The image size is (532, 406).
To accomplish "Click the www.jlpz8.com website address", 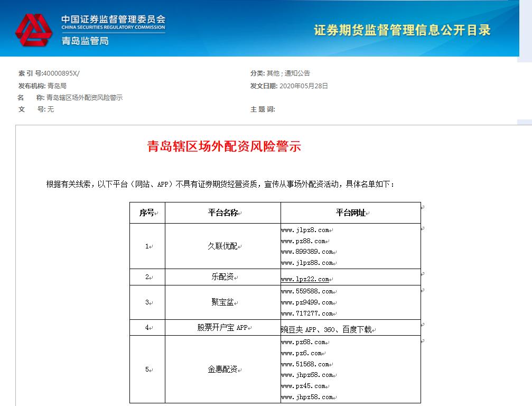I will [x=304, y=230].
